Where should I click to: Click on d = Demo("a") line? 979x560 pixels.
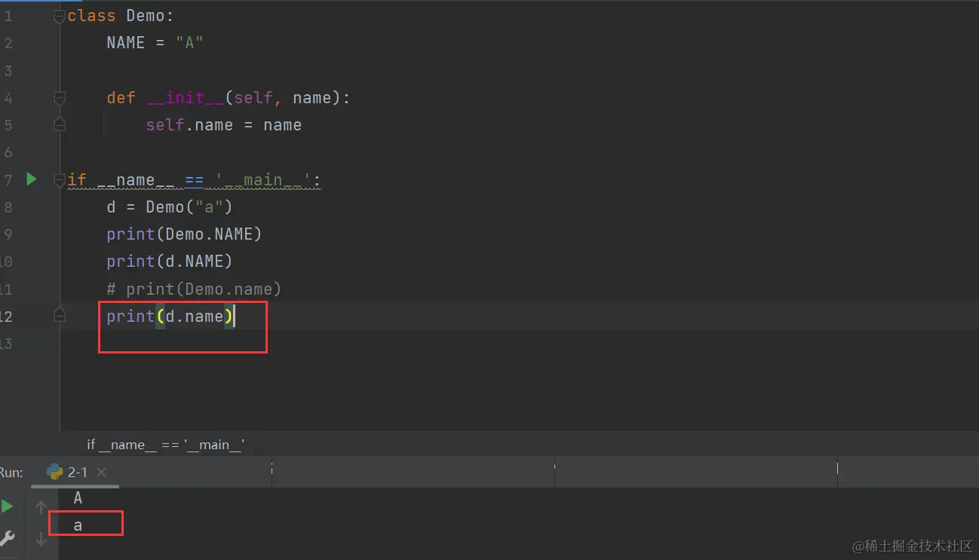[x=170, y=207]
